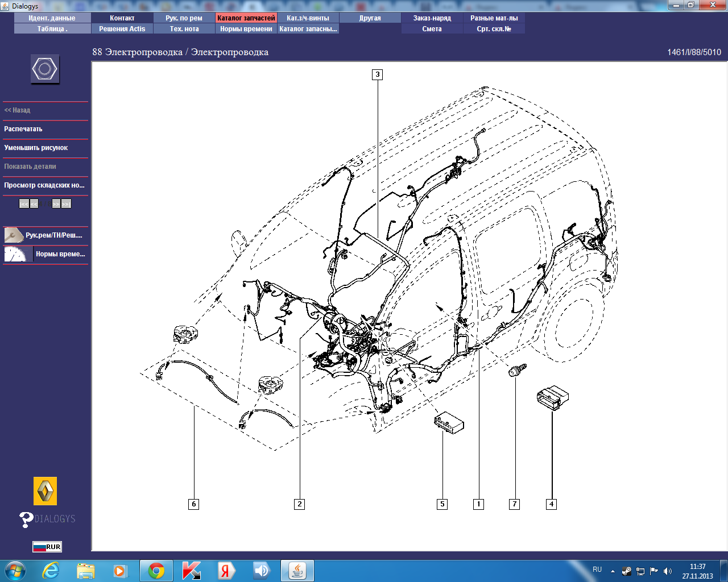Open Dialogys help via the question mark icon
This screenshot has height=582, width=728.
(x=26, y=519)
